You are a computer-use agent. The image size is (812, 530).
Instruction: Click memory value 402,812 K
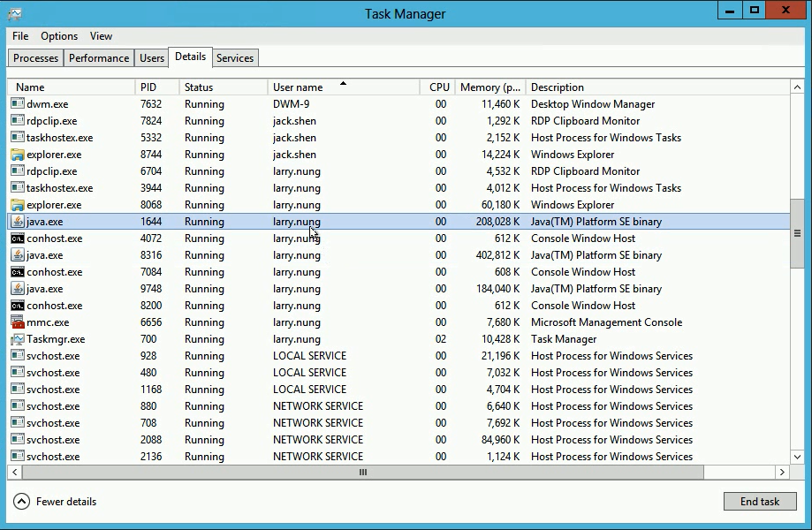pos(497,255)
